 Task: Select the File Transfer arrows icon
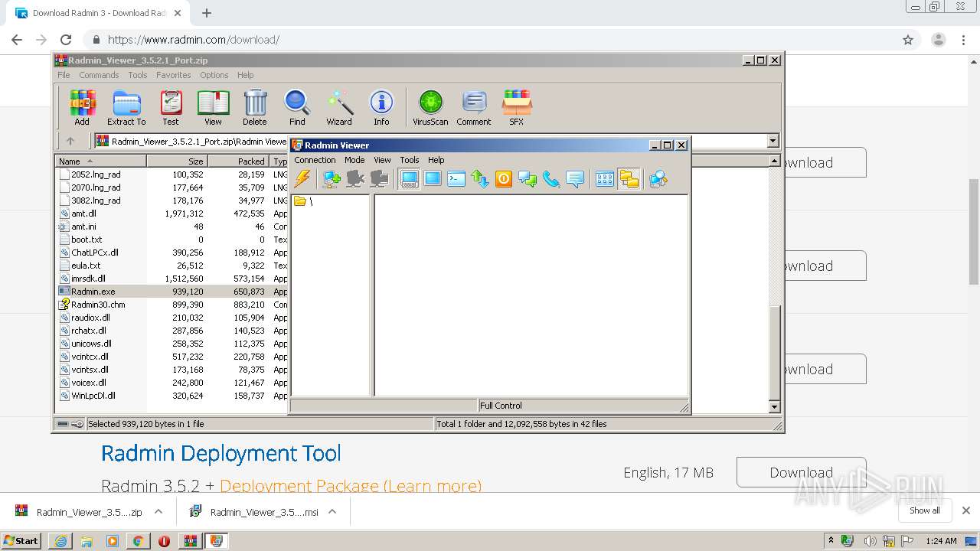coord(480,179)
